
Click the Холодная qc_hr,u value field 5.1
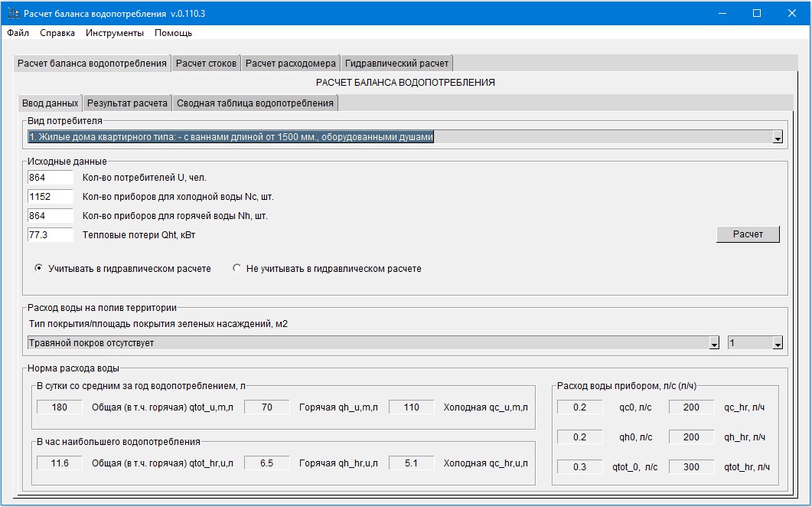click(411, 463)
